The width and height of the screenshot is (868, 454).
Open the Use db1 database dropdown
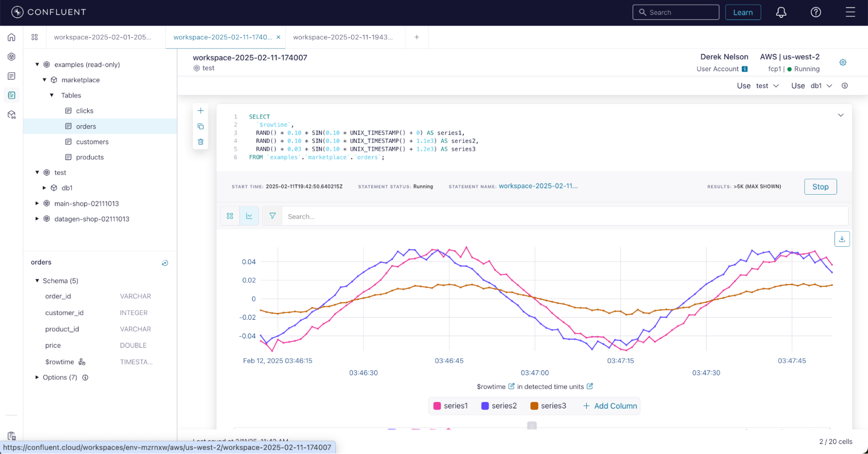(821, 86)
